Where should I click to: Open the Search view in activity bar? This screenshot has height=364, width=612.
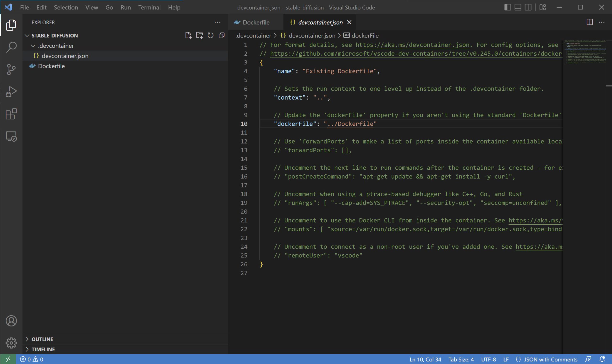(x=11, y=47)
